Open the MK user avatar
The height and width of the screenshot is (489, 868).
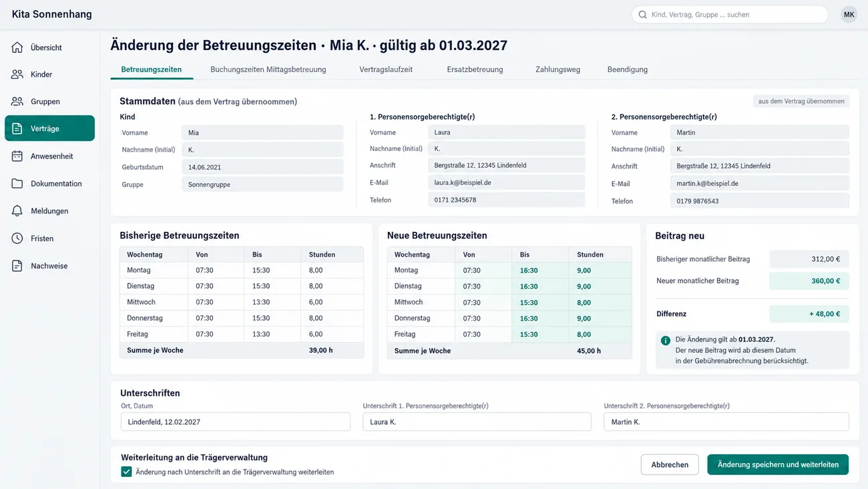click(x=849, y=15)
